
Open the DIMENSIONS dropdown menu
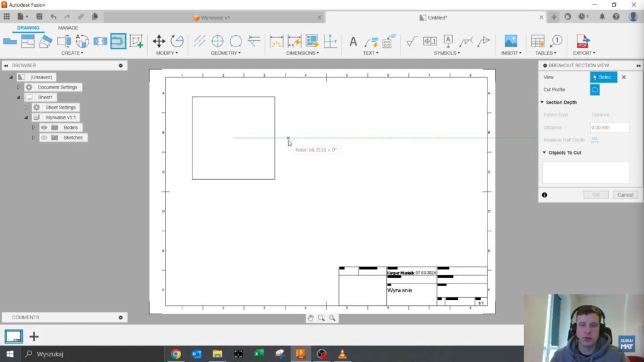pos(302,53)
